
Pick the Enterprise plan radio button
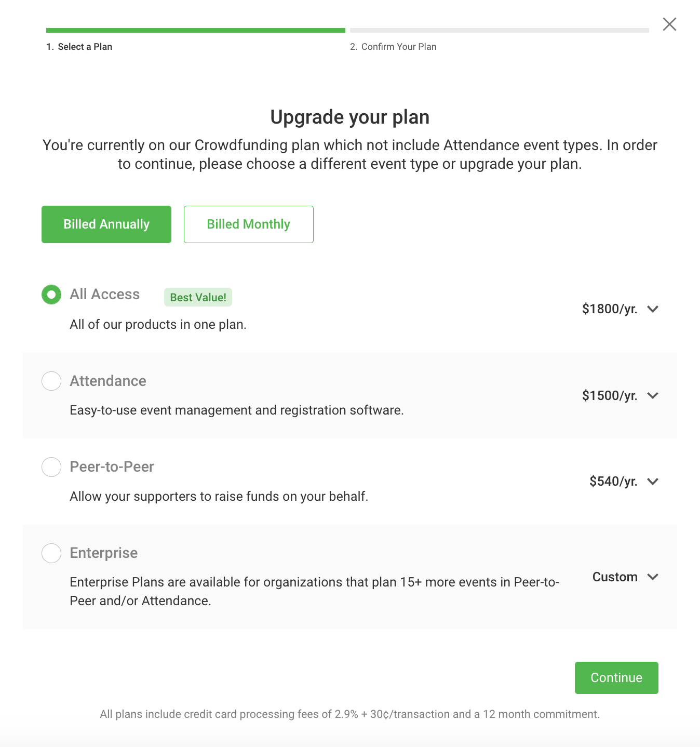(x=51, y=553)
